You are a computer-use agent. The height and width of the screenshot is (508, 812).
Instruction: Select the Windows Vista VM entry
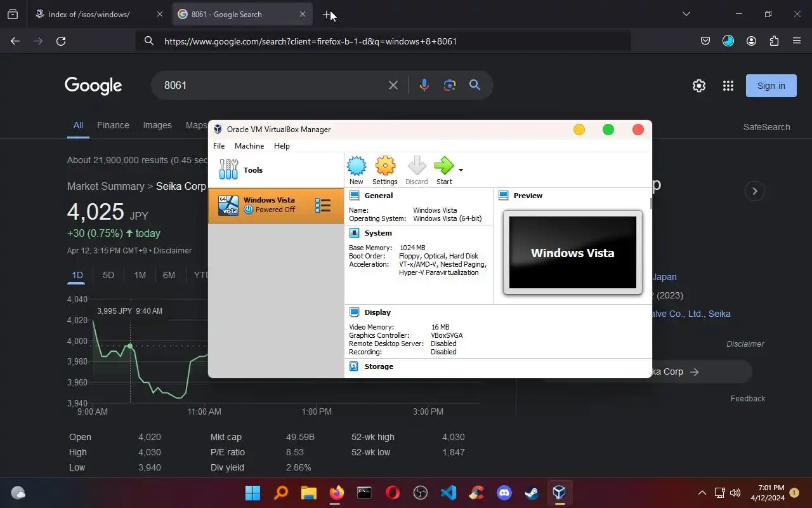click(x=276, y=205)
